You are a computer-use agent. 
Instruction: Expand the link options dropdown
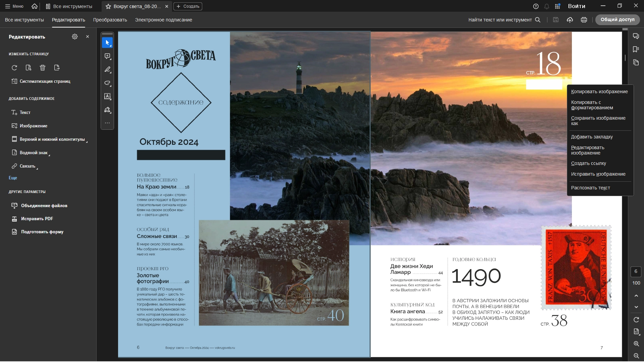pyautogui.click(x=27, y=166)
